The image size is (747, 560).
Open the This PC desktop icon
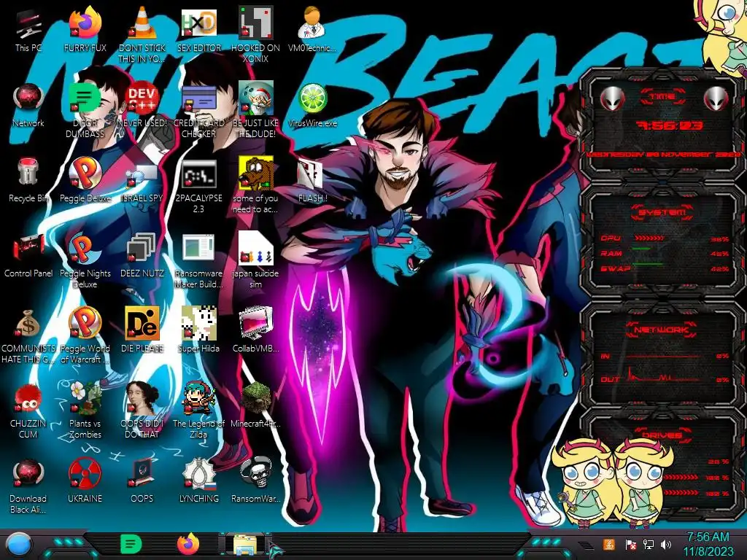point(28,31)
